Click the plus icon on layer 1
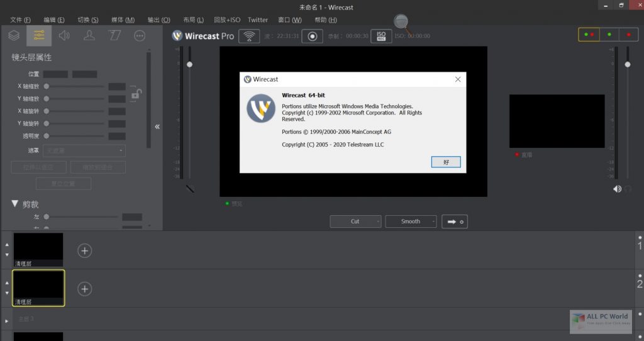 (85, 250)
